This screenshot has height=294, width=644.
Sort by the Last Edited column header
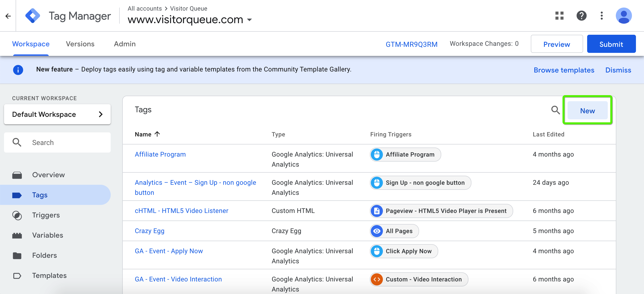click(549, 134)
